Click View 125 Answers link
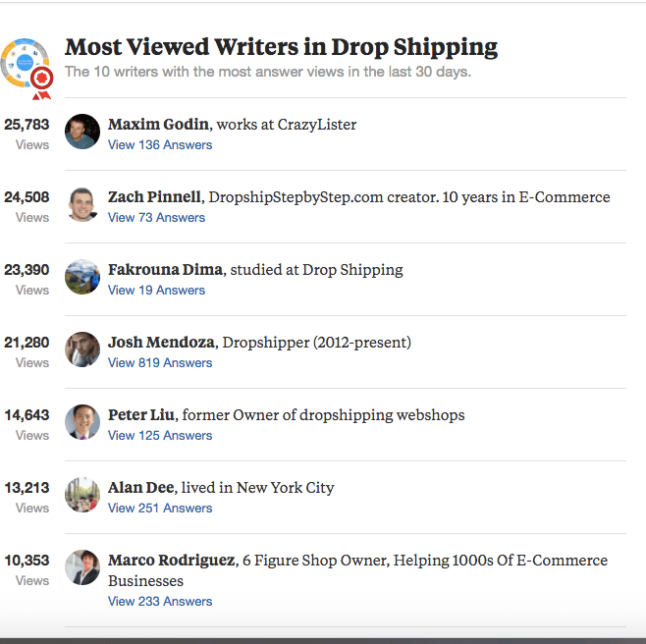 [x=160, y=436]
